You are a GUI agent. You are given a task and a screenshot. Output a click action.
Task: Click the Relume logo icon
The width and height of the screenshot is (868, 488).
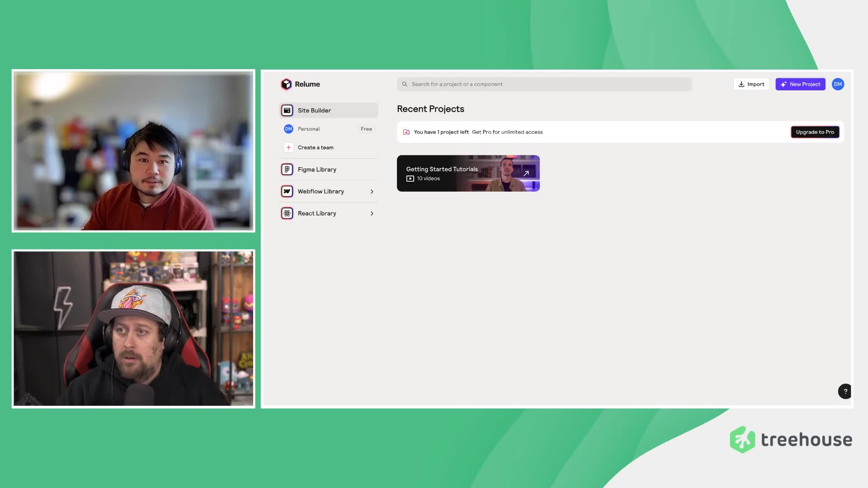pyautogui.click(x=286, y=84)
